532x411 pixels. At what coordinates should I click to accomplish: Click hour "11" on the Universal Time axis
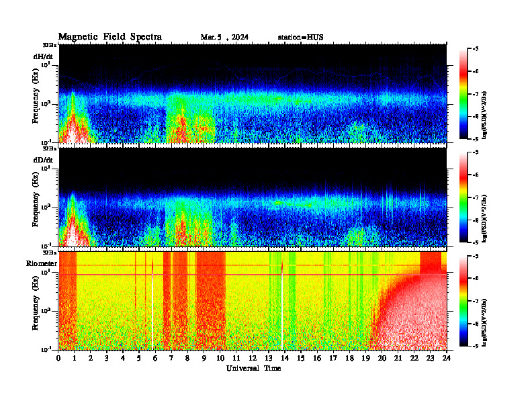236,358
